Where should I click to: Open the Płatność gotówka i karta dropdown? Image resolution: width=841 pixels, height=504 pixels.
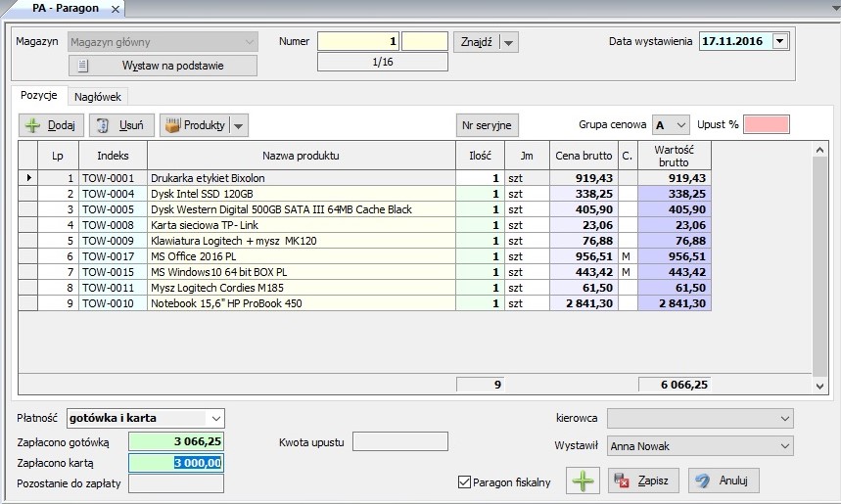[x=215, y=418]
